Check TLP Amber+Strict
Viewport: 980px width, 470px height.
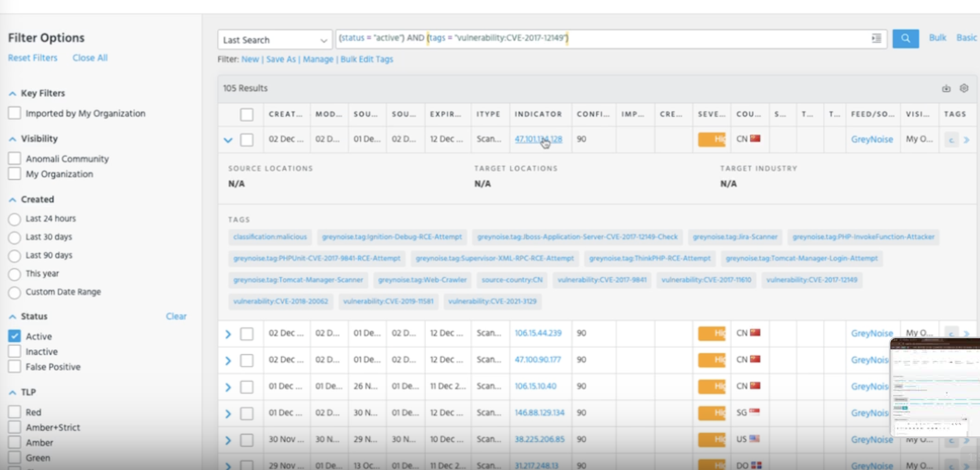pyautogui.click(x=14, y=427)
